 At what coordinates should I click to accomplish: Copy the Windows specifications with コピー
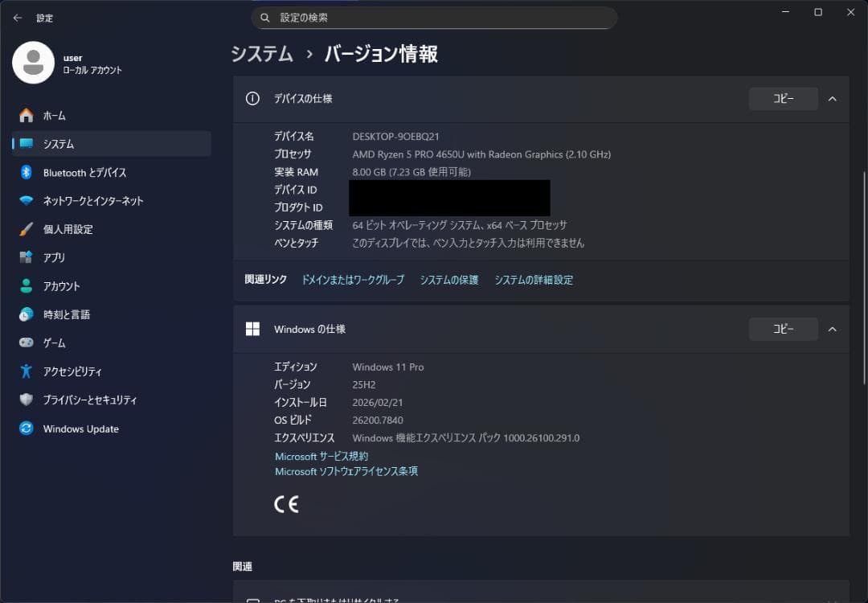click(x=782, y=328)
